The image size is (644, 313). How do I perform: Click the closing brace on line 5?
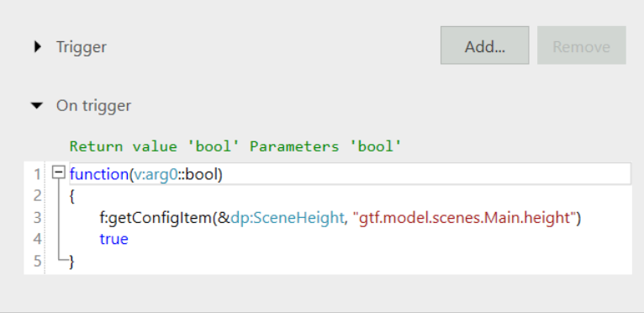point(72,261)
